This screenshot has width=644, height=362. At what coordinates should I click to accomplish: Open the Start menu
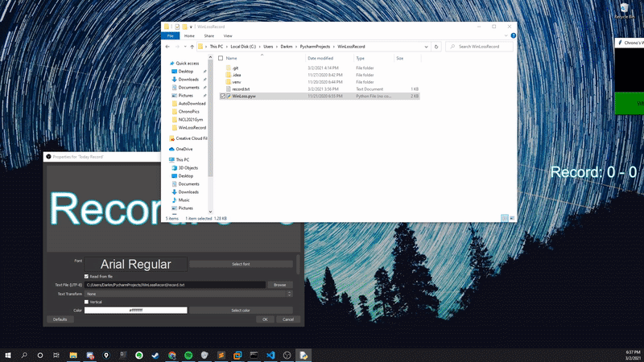click(8, 356)
